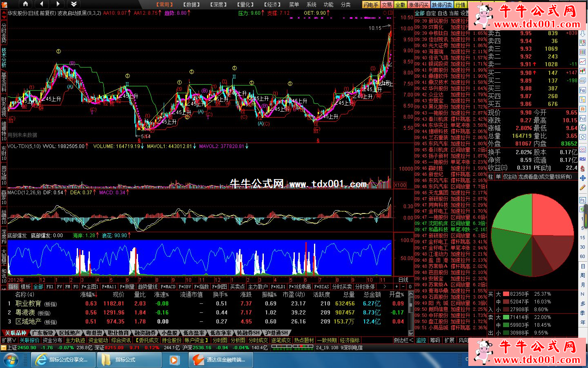
Task: Collapse the 侧边栏 sidebar
Action: 403,340
